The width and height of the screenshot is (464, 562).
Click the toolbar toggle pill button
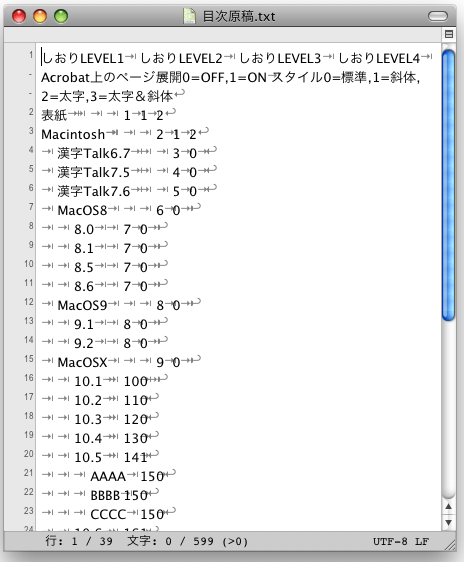pos(437,16)
